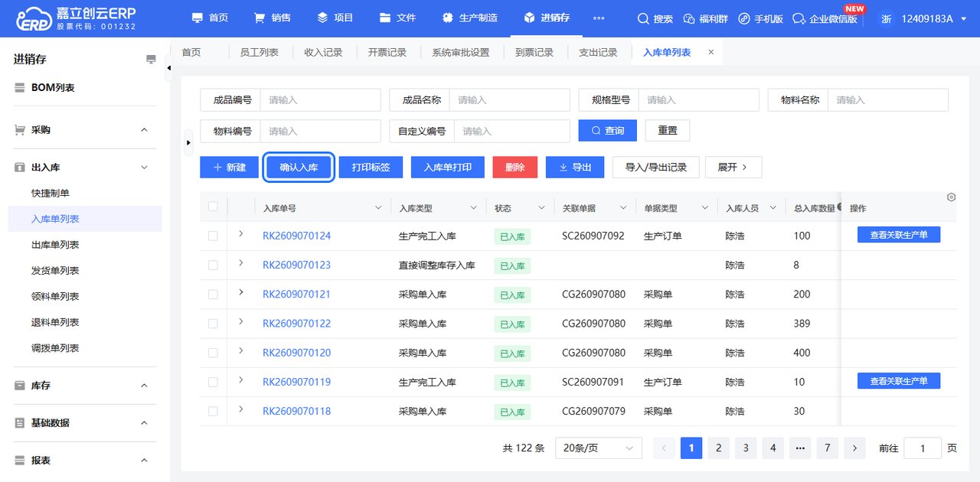
Task: Close the 入库单列表 tab
Action: [x=710, y=52]
